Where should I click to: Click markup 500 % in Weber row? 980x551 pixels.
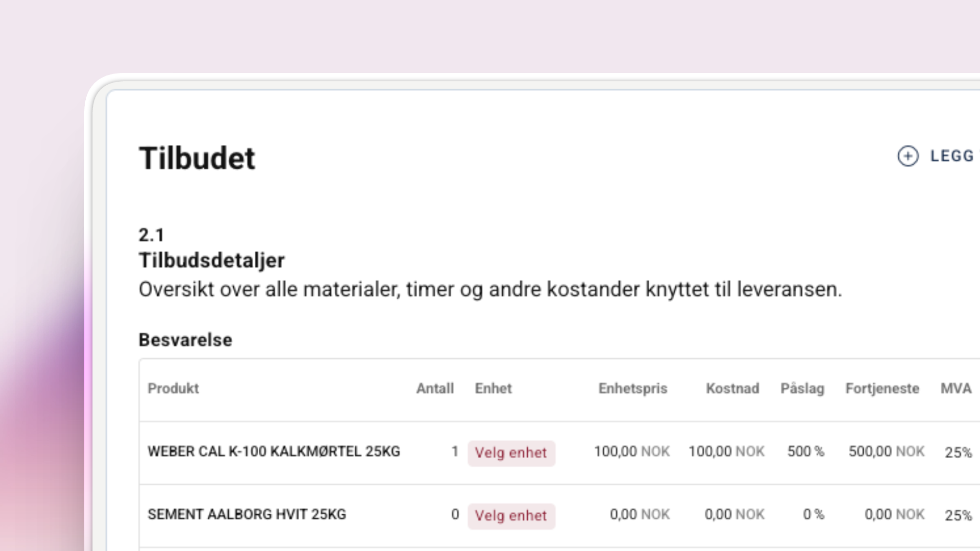[x=805, y=452]
